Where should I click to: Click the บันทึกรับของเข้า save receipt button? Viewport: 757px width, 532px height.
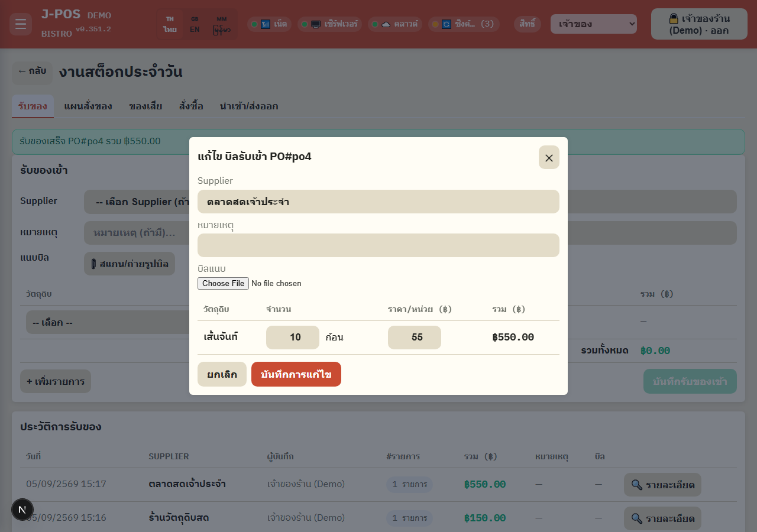click(690, 381)
